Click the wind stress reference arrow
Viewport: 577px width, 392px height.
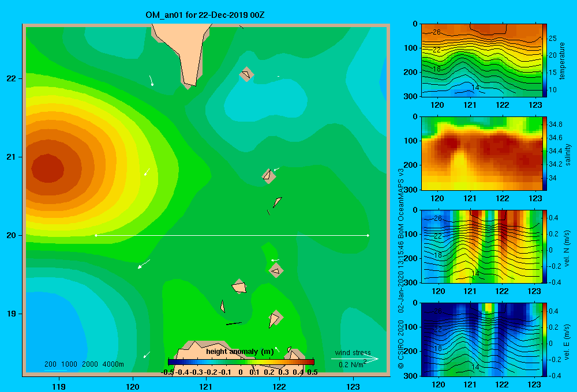[x=355, y=359]
